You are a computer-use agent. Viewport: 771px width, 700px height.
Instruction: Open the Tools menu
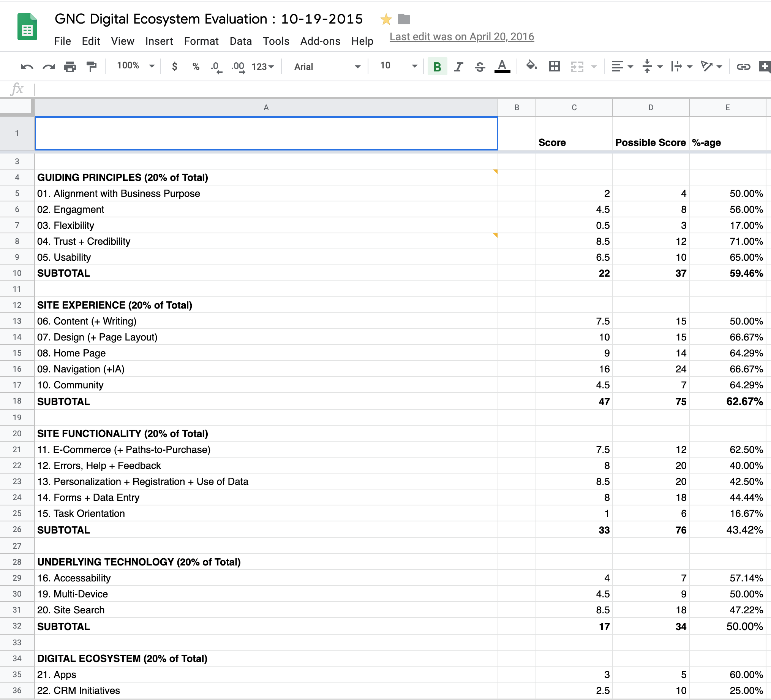click(x=276, y=41)
